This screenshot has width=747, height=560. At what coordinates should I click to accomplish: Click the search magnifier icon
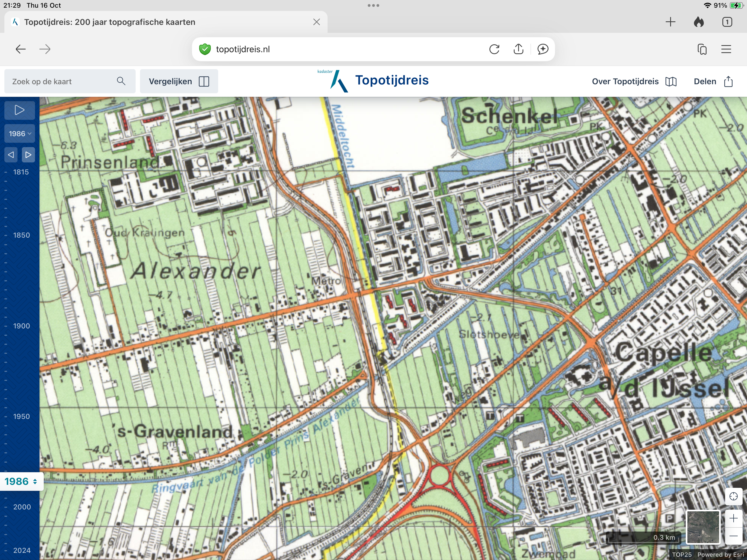pyautogui.click(x=121, y=81)
